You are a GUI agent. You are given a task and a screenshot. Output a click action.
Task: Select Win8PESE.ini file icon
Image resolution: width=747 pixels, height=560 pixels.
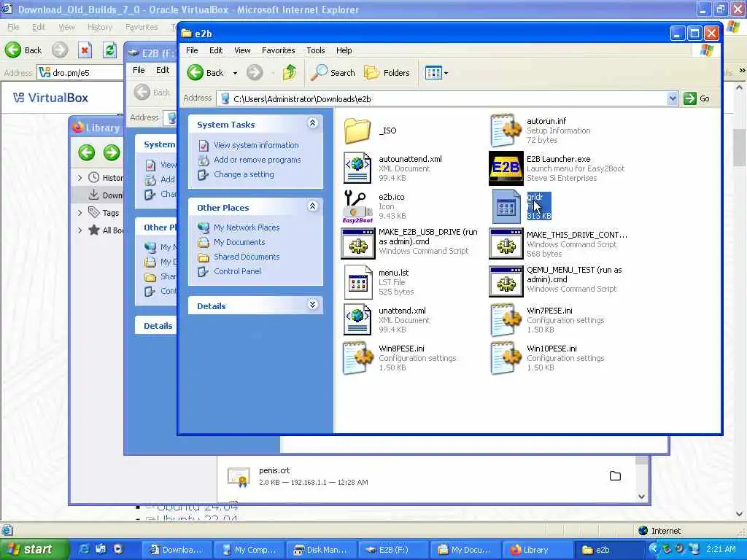[x=357, y=357]
